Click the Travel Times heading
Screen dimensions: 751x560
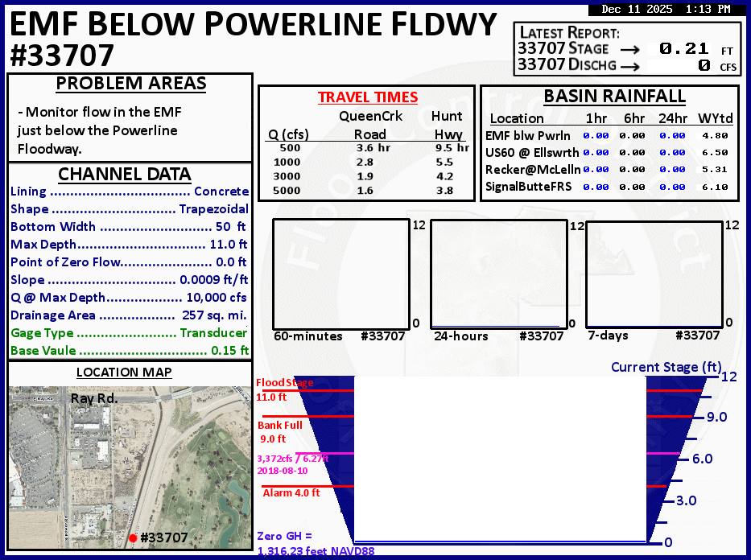coord(368,97)
